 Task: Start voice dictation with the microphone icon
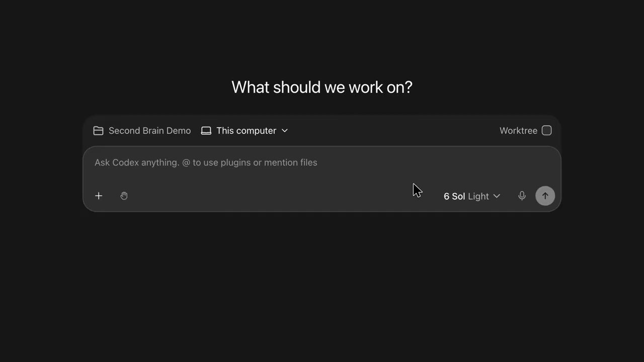(x=522, y=196)
